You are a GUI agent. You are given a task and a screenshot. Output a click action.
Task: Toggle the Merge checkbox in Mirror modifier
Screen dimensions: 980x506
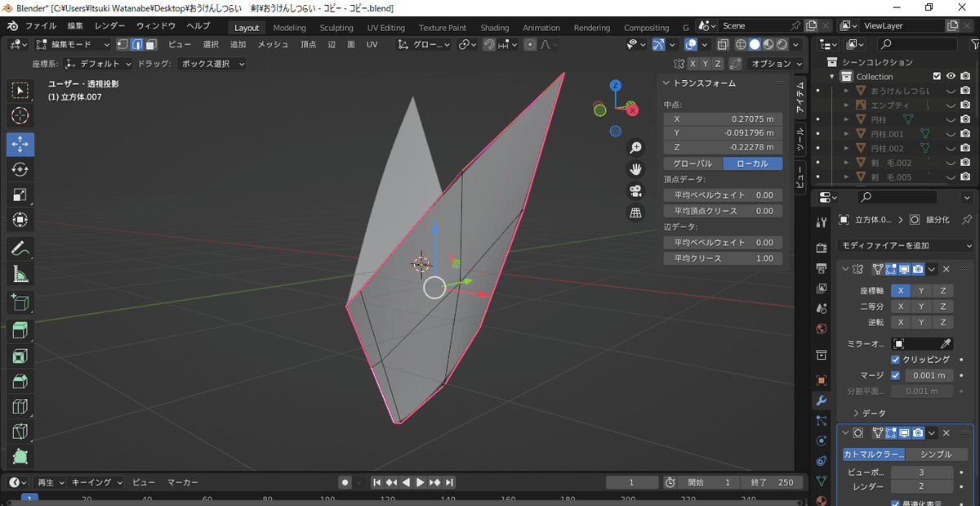[x=896, y=375]
